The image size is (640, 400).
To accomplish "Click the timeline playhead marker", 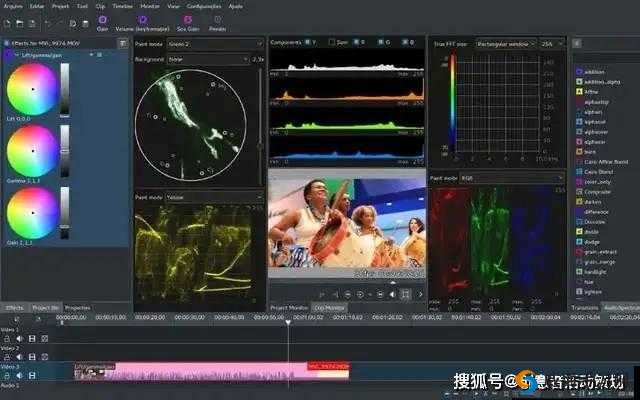I will (x=288, y=322).
